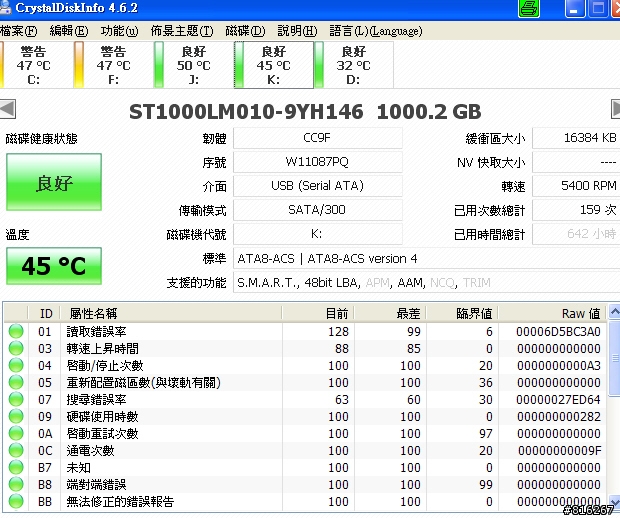Click the standard field ATA8-ACS version 4
Screen dimensions: 620x518
point(427,259)
